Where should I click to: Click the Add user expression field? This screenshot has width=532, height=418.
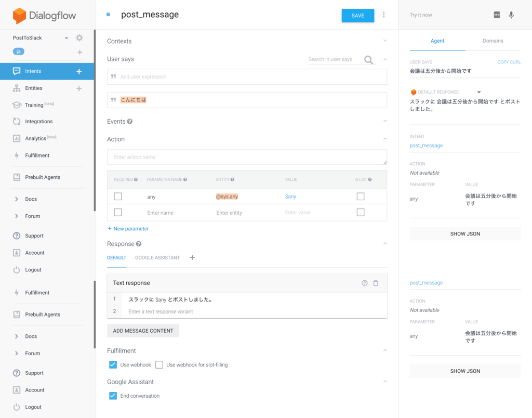pos(247,77)
